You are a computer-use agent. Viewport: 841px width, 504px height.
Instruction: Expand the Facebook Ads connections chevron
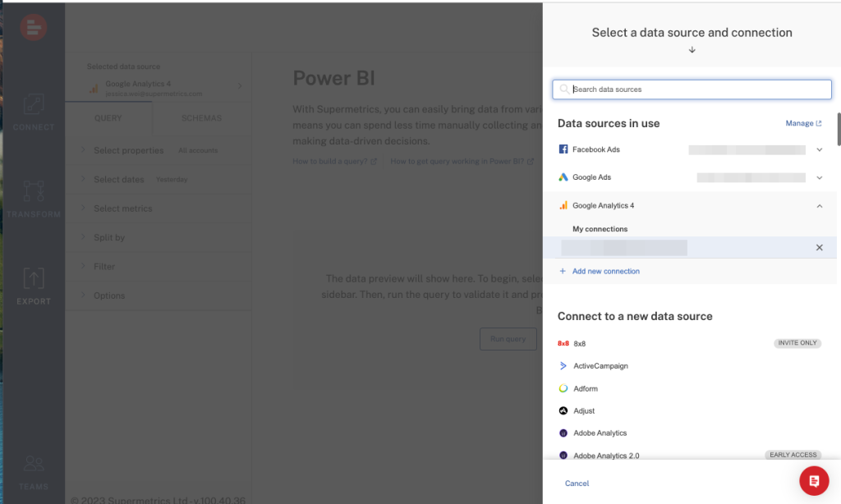819,150
